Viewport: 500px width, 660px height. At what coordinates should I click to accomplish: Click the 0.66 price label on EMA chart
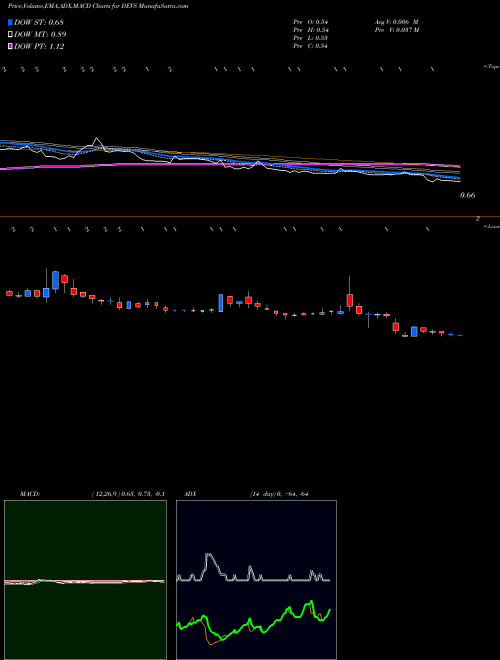[x=468, y=195]
